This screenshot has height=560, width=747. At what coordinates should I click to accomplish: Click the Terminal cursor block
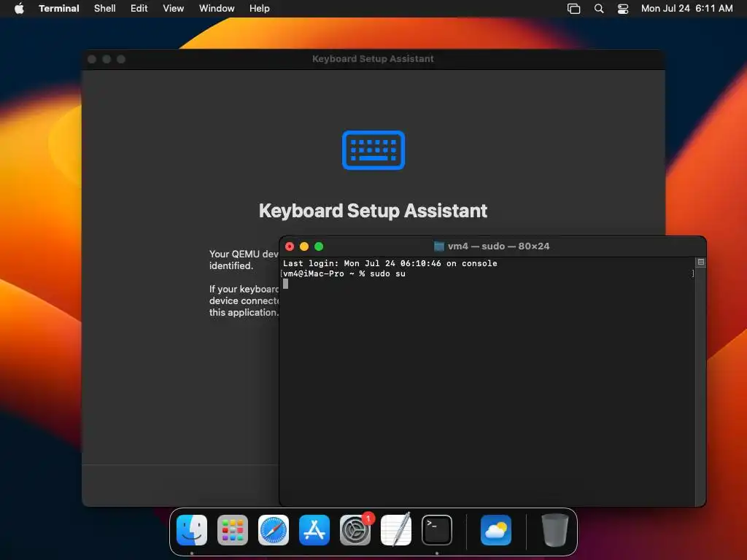[285, 284]
